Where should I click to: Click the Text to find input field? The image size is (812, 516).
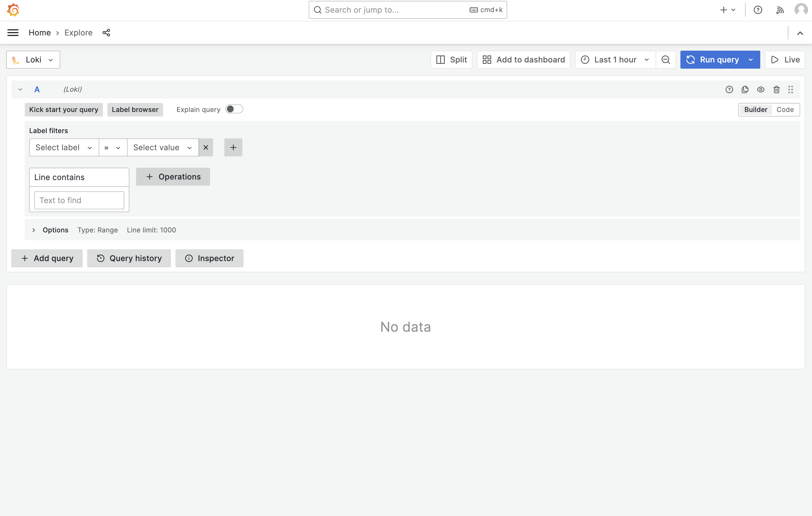coord(79,200)
